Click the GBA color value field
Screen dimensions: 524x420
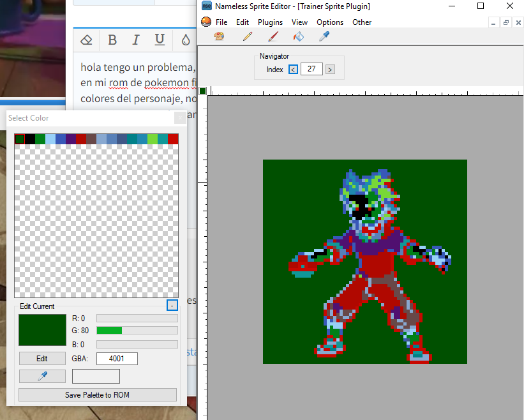[117, 359]
